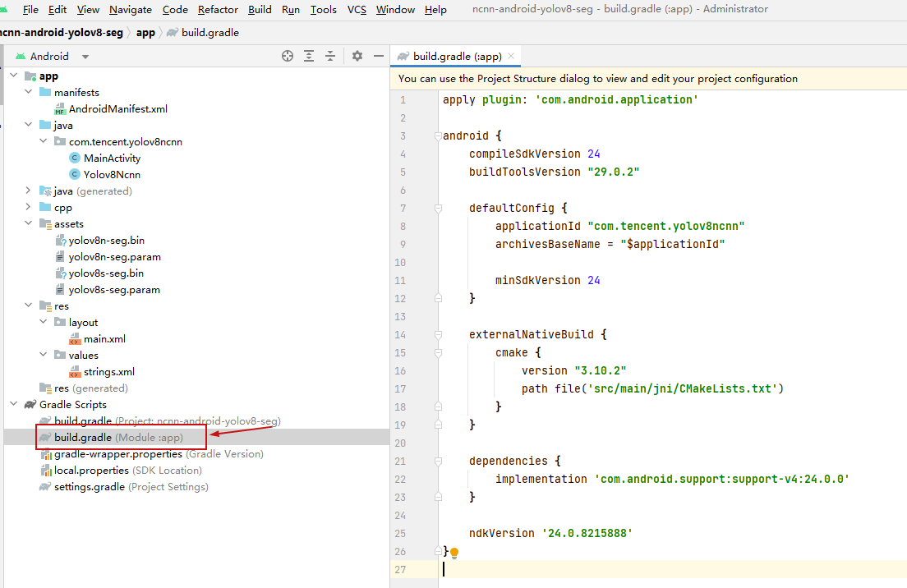Click the local.properties file icon
Screen dimensions: 907x588
46,471
